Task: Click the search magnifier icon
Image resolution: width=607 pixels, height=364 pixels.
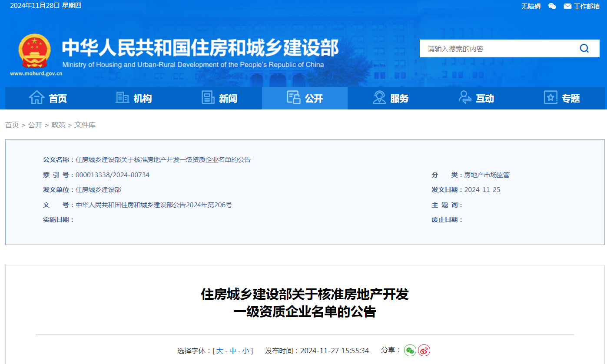Action: click(x=584, y=48)
